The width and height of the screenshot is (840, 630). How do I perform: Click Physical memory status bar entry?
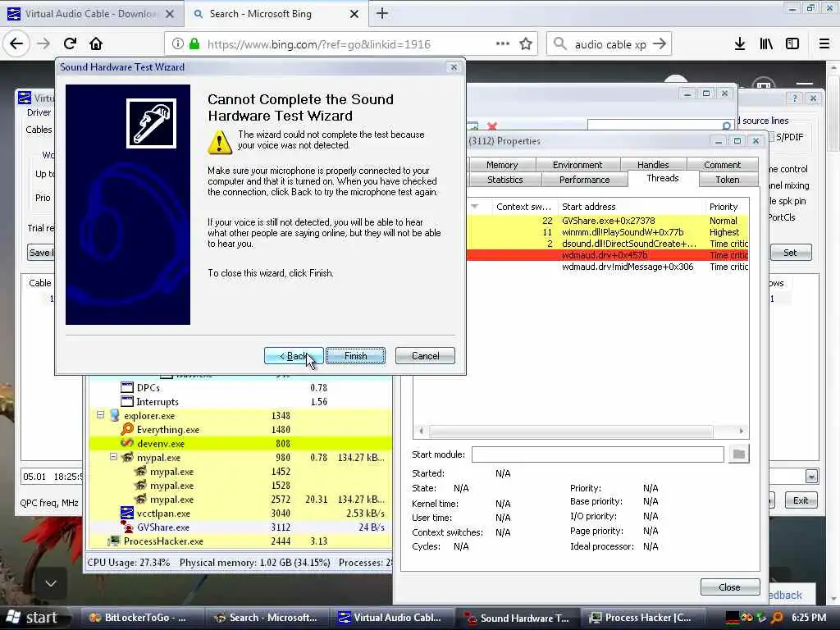[254, 563]
